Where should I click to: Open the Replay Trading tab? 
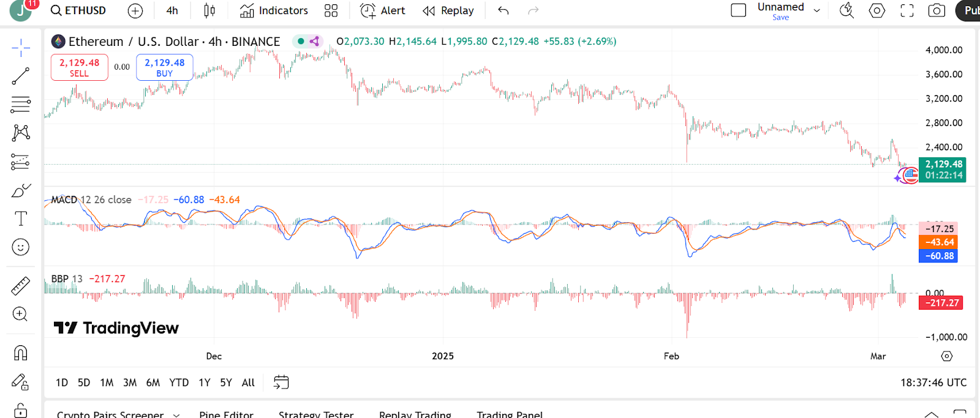[415, 414]
